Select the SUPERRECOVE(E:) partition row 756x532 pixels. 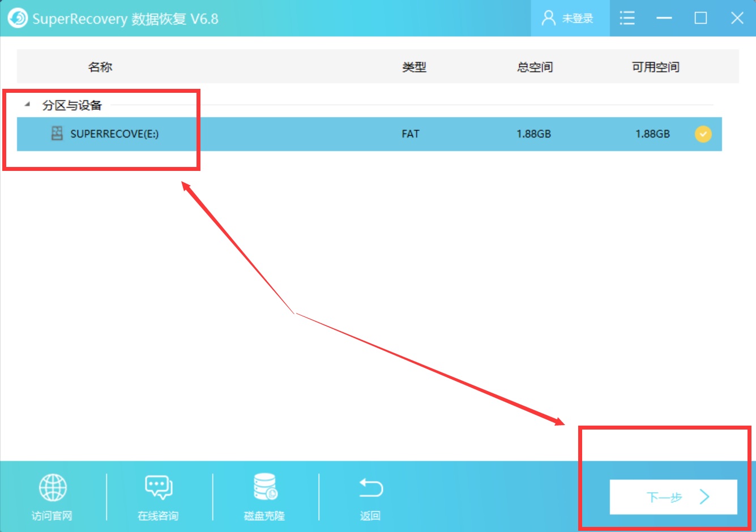[340, 134]
